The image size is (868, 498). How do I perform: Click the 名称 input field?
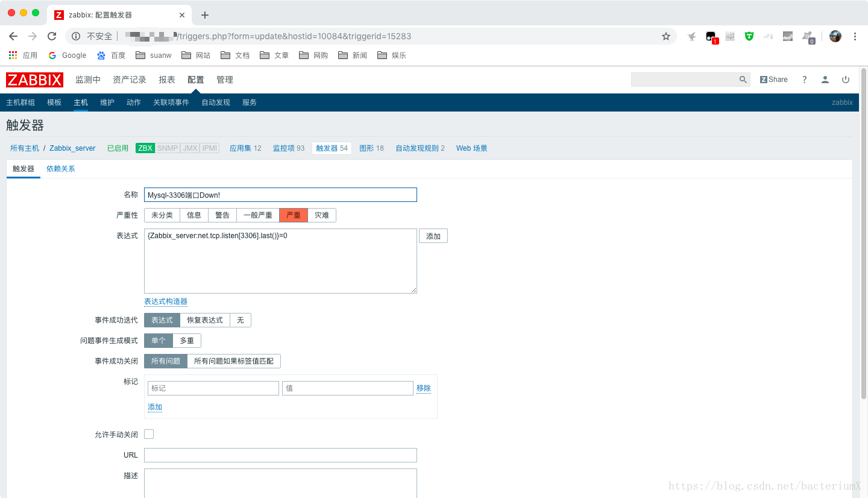280,195
